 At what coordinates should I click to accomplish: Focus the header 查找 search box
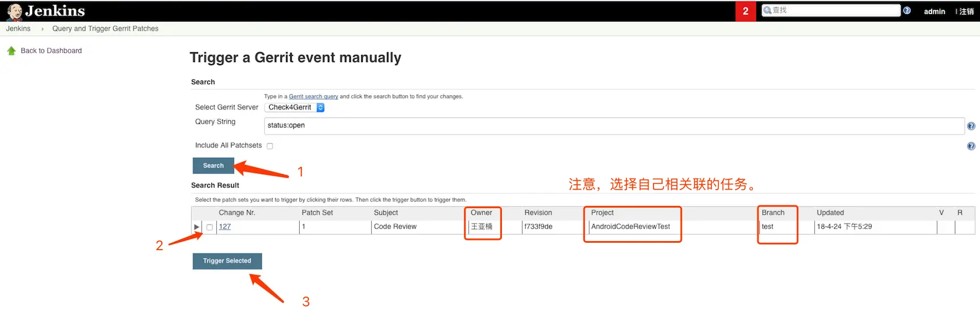click(x=831, y=10)
